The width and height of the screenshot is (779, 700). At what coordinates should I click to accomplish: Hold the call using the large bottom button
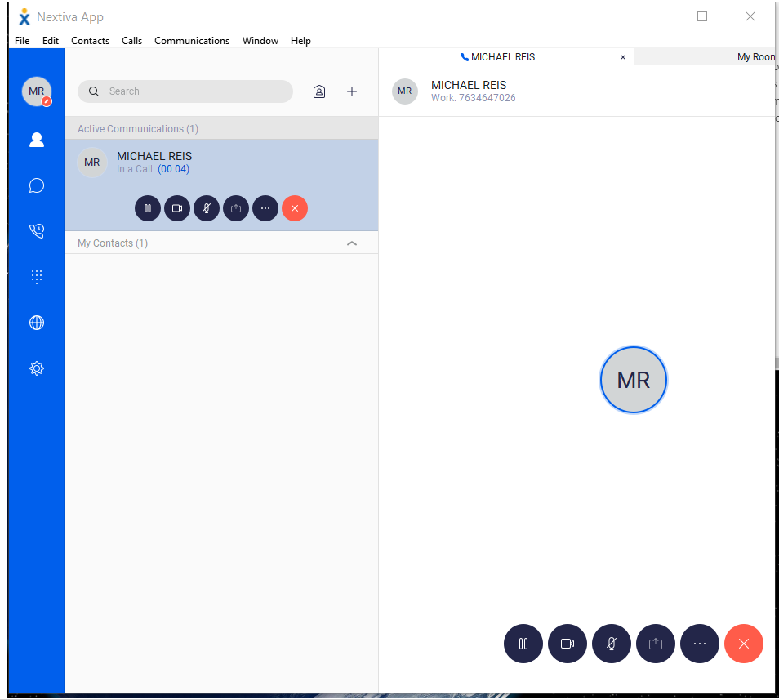(x=523, y=644)
